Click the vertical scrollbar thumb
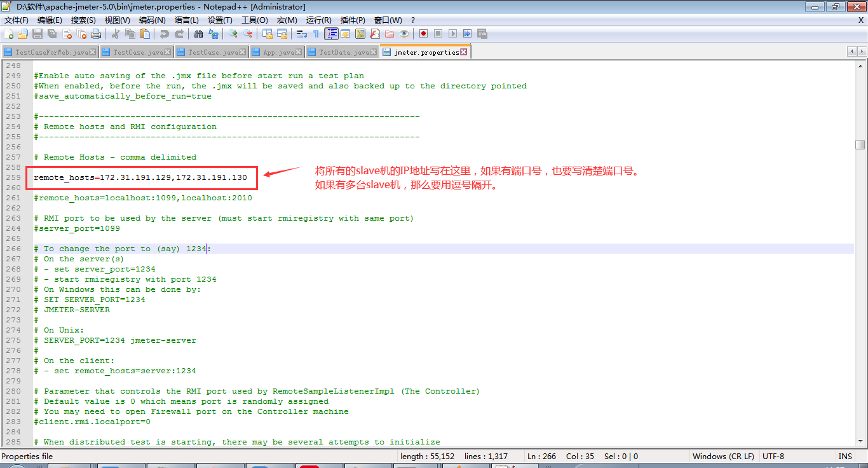The height and width of the screenshot is (468, 868). coord(860,144)
